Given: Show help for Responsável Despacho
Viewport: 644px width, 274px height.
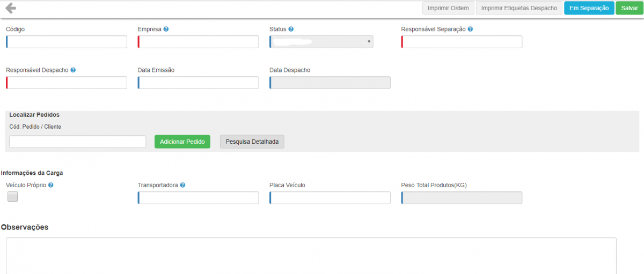Looking at the screenshot, I should click(73, 70).
